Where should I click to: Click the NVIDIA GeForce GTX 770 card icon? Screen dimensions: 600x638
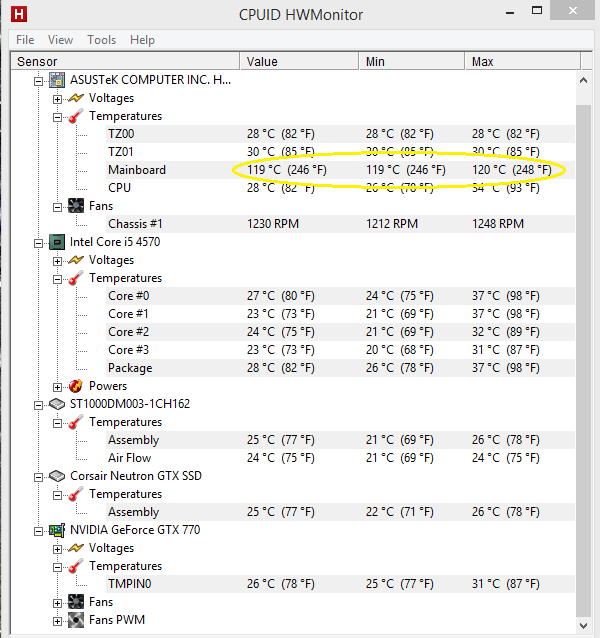pos(57,530)
